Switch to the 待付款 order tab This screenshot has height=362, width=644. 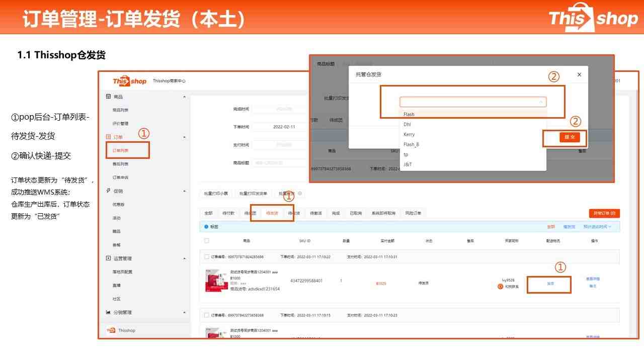click(x=228, y=213)
